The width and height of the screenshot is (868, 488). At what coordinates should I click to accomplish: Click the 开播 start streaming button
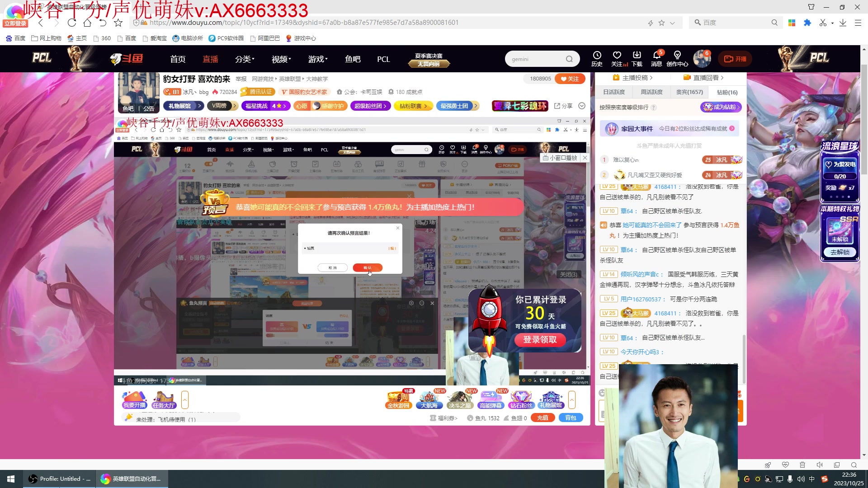coord(735,59)
